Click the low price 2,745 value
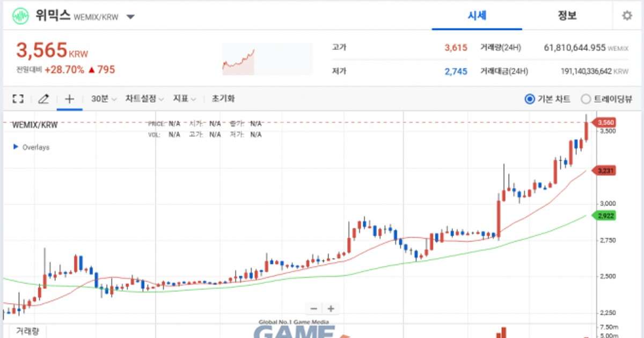Image resolution: width=644 pixels, height=338 pixels. point(456,71)
